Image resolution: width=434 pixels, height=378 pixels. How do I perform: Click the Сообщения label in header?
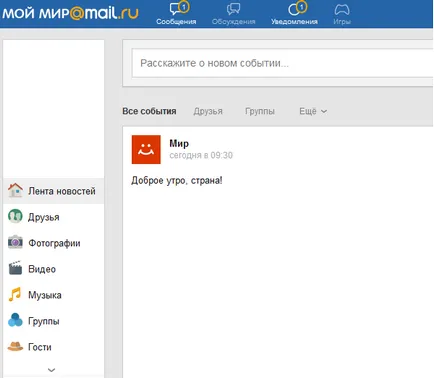click(x=176, y=22)
